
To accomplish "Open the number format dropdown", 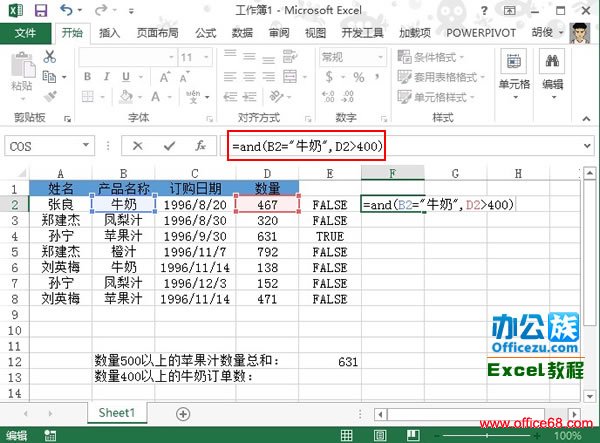I will [x=380, y=57].
